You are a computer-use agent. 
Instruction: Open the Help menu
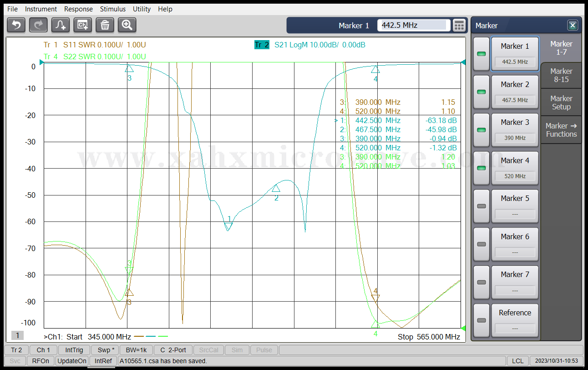pos(165,9)
